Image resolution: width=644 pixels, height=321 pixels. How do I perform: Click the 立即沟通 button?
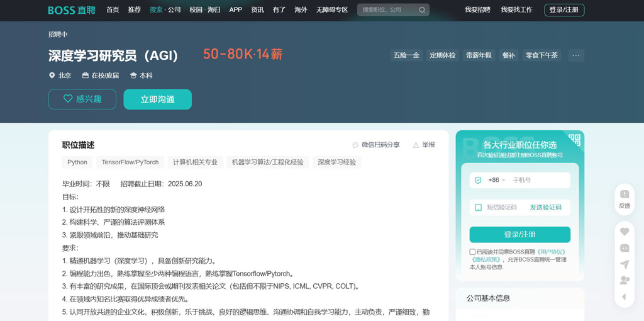click(157, 99)
